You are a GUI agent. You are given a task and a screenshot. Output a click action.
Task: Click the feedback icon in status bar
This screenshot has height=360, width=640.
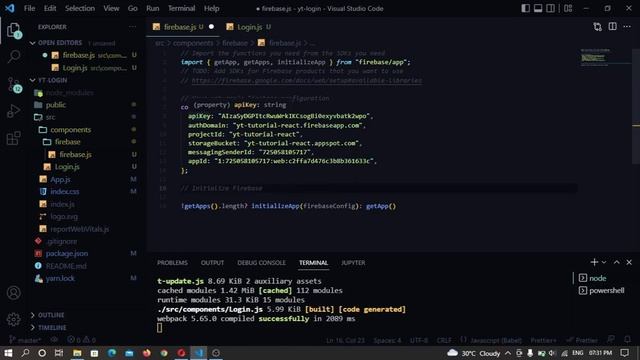tap(611, 340)
